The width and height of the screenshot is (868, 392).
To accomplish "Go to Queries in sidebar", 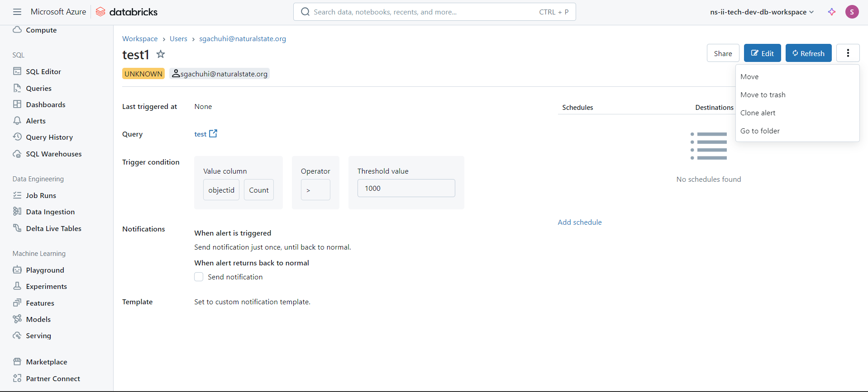I will (x=38, y=88).
